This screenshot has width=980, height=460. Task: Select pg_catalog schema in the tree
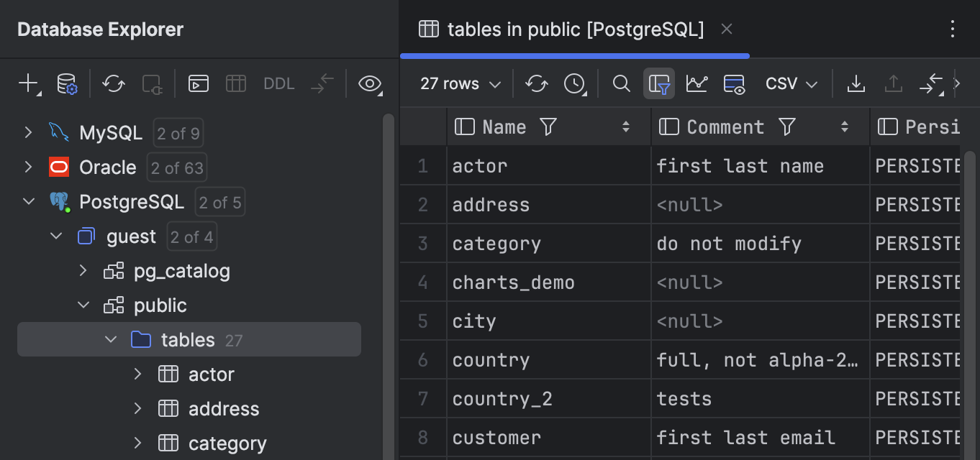pos(182,271)
